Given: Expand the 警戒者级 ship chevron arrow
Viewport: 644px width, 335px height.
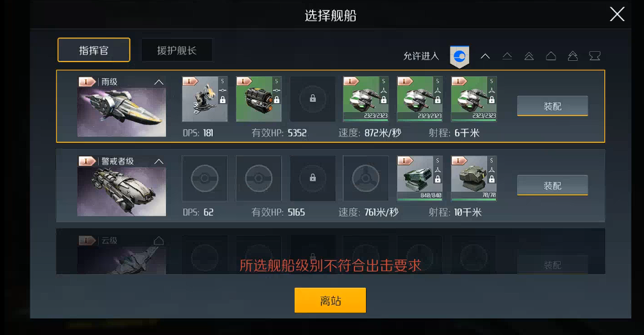Looking at the screenshot, I should click(x=159, y=161).
